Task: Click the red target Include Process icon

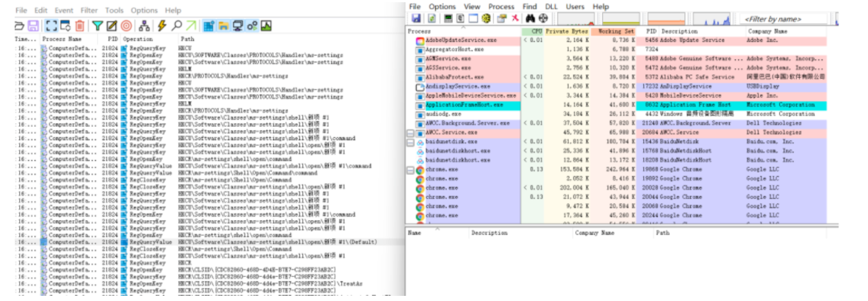Action: 126,26
